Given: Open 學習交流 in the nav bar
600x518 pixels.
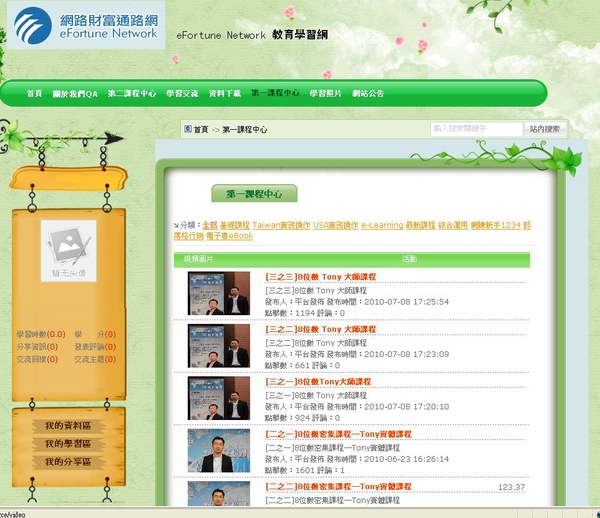Looking at the screenshot, I should pos(182,93).
